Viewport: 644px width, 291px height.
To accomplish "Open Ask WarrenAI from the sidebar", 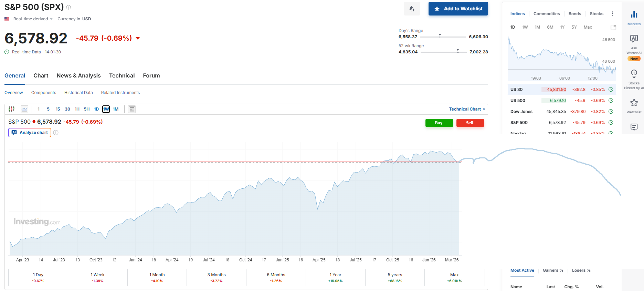I will coord(634,48).
